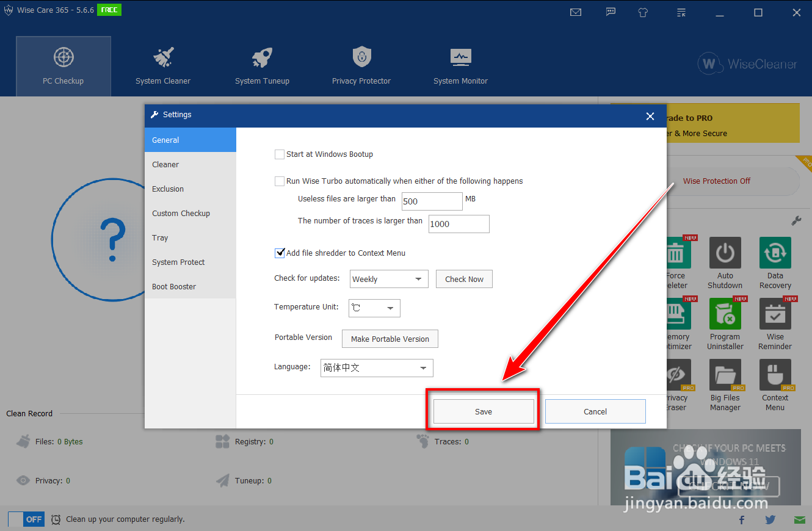Click the Upgrade to PRO banner
Viewport: 812px width, 531px height.
point(733,123)
